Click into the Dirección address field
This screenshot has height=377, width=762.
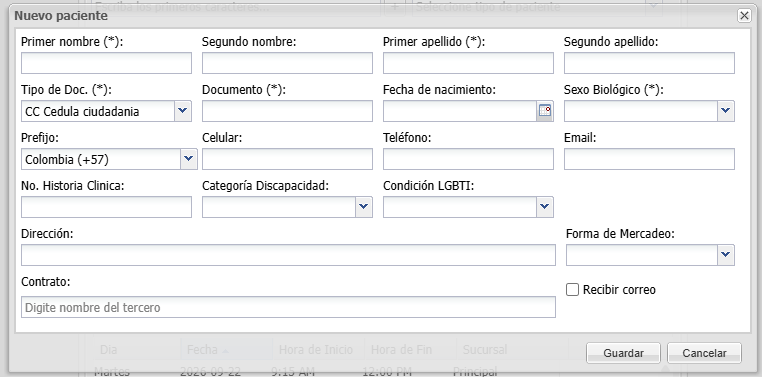[288, 255]
